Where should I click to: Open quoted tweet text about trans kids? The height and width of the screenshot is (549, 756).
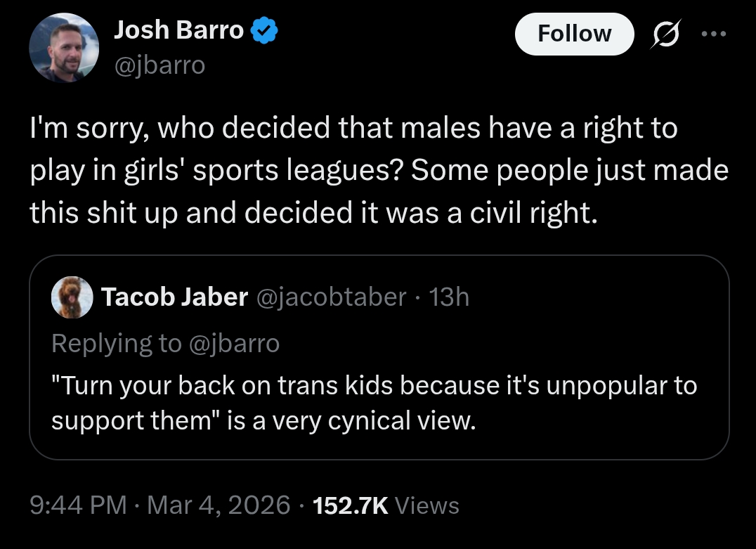374,385
